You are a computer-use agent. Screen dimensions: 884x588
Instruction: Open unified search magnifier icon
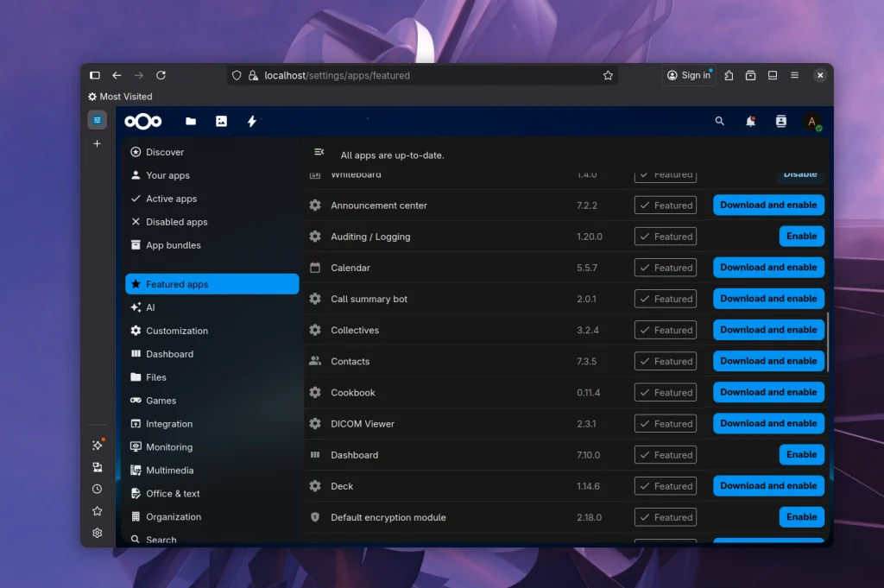point(719,121)
